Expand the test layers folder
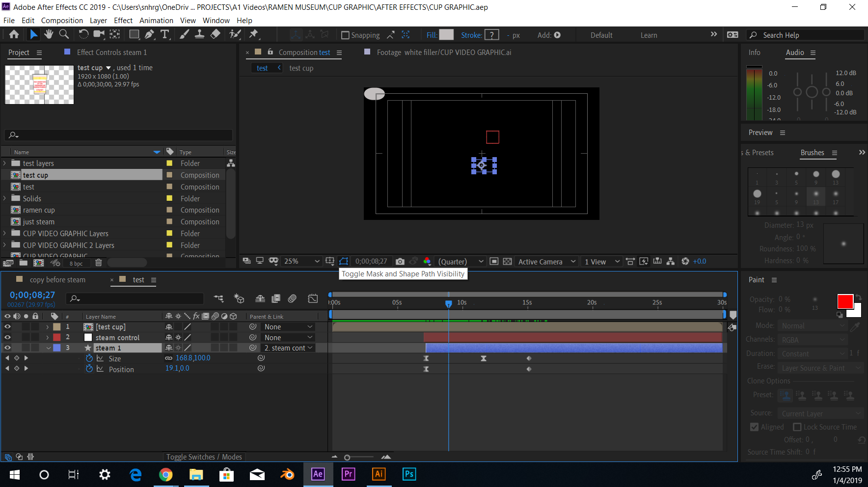This screenshot has width=868, height=487. (x=5, y=163)
